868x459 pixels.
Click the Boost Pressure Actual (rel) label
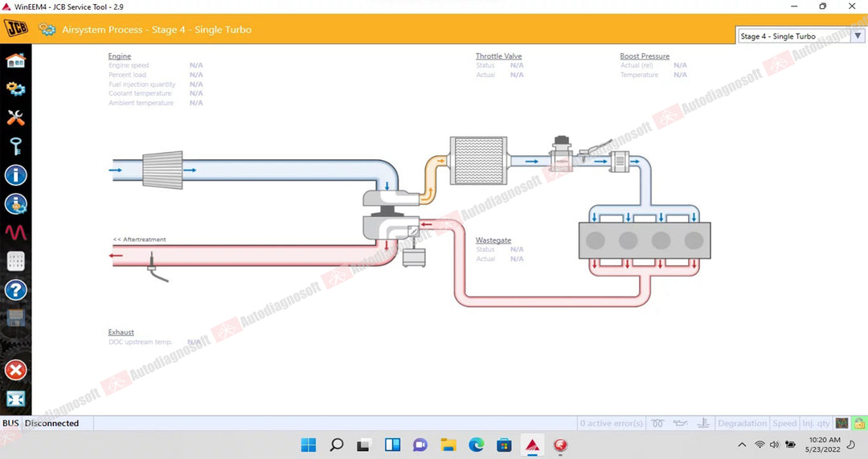click(x=637, y=65)
